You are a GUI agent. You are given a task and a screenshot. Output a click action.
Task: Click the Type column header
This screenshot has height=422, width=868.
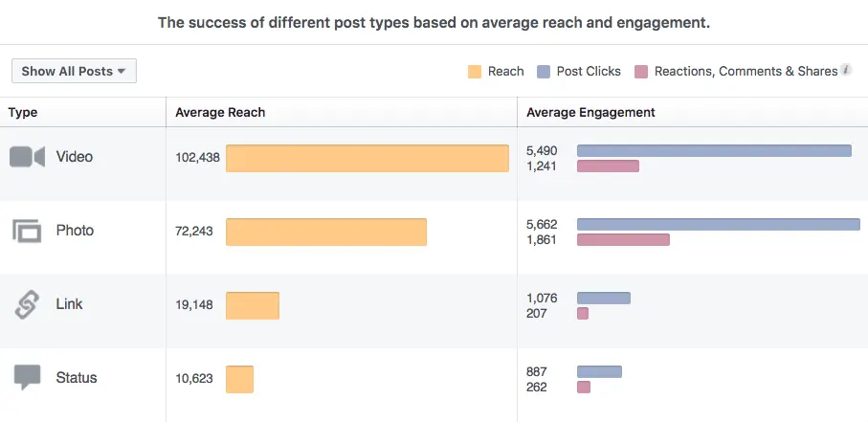(23, 112)
